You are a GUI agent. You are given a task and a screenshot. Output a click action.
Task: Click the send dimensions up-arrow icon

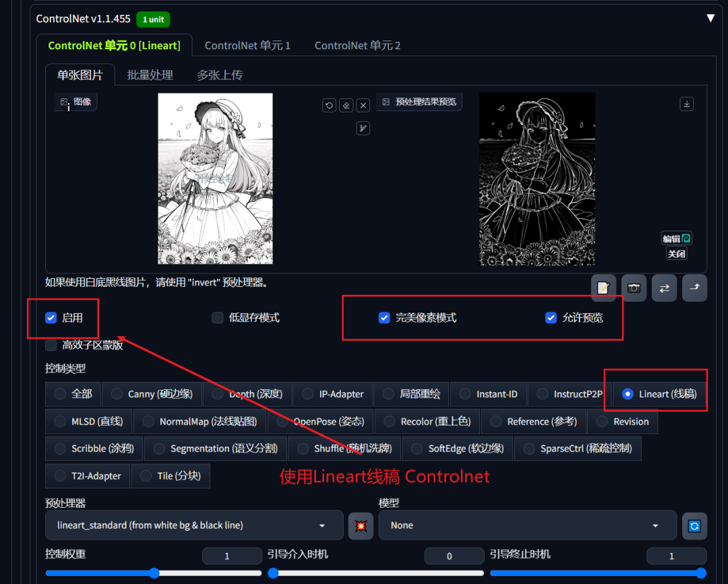click(x=694, y=288)
